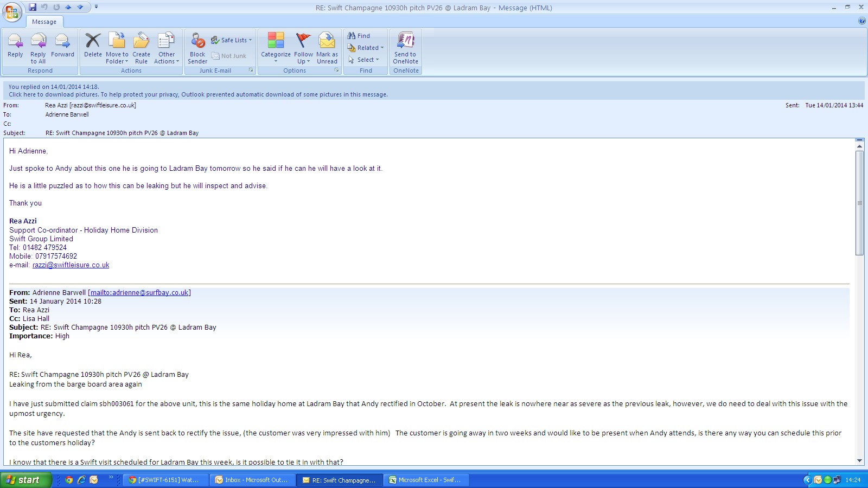Viewport: 868px width, 488px height.
Task: Switch to RE: Swift Champagne taskbar button
Action: coord(340,480)
